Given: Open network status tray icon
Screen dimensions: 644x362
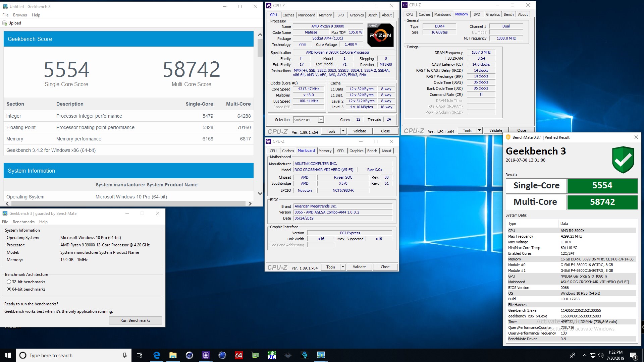Looking at the screenshot, I should tap(593, 355).
